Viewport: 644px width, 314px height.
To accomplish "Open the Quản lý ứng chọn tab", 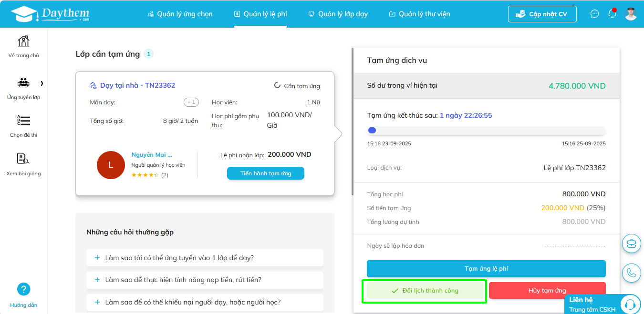I will coord(180,14).
